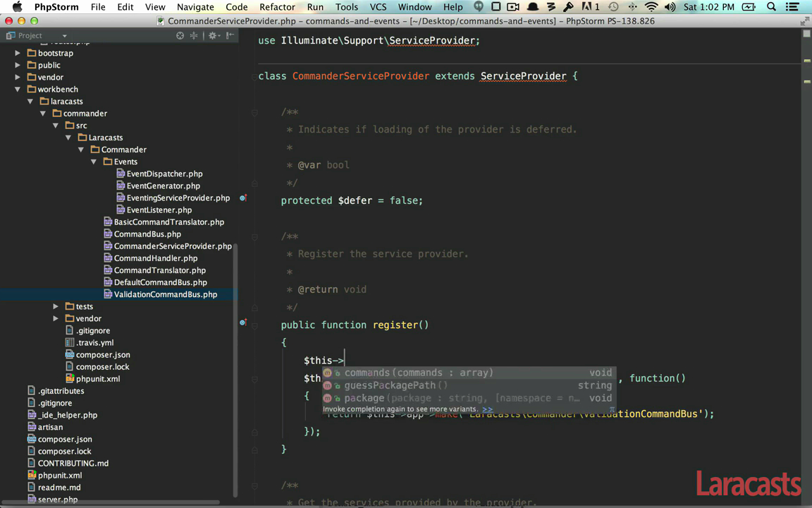Open the File menu
Image resolution: width=812 pixels, height=508 pixels.
point(98,7)
